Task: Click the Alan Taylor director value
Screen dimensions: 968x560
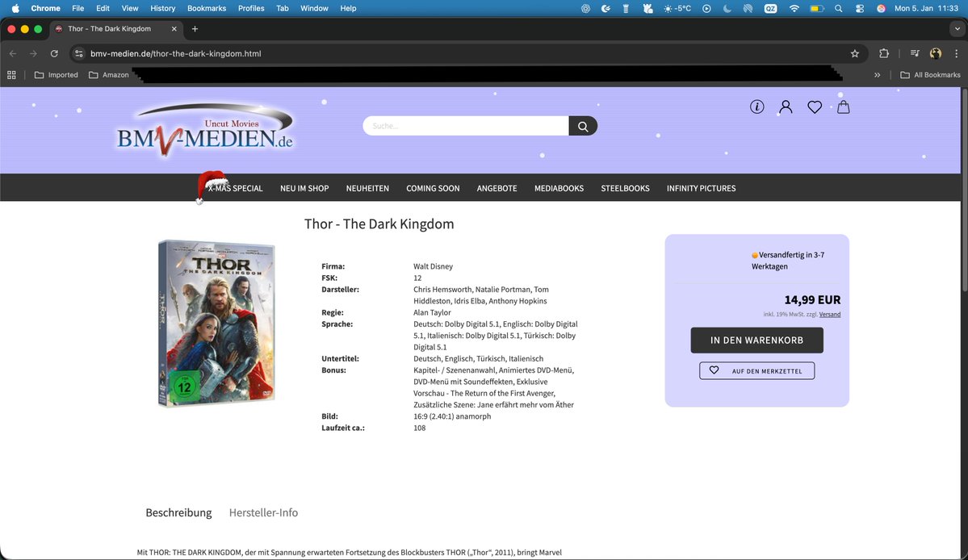Action: pos(432,313)
